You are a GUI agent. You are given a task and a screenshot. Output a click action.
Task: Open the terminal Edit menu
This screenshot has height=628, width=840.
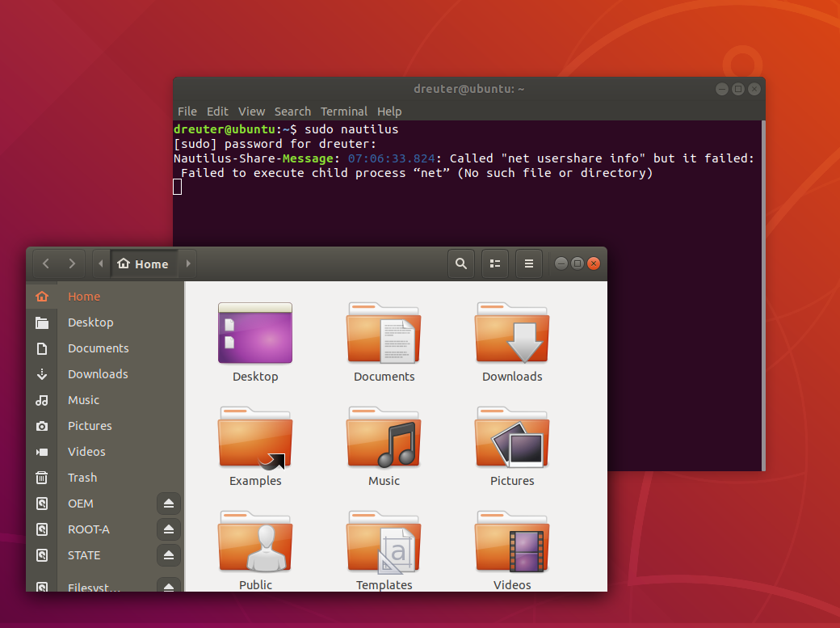click(217, 112)
